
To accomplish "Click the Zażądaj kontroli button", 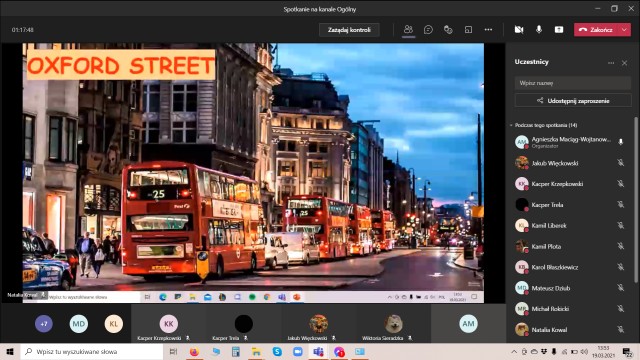I will [349, 30].
